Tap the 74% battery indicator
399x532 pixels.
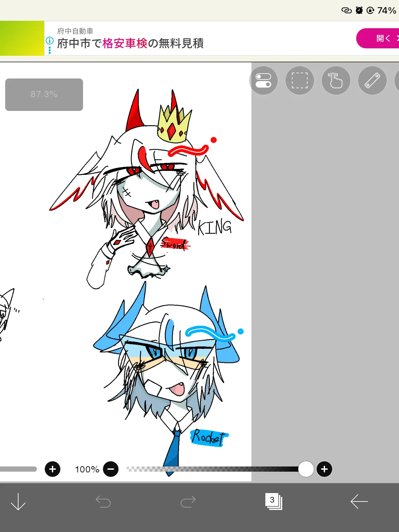(387, 10)
